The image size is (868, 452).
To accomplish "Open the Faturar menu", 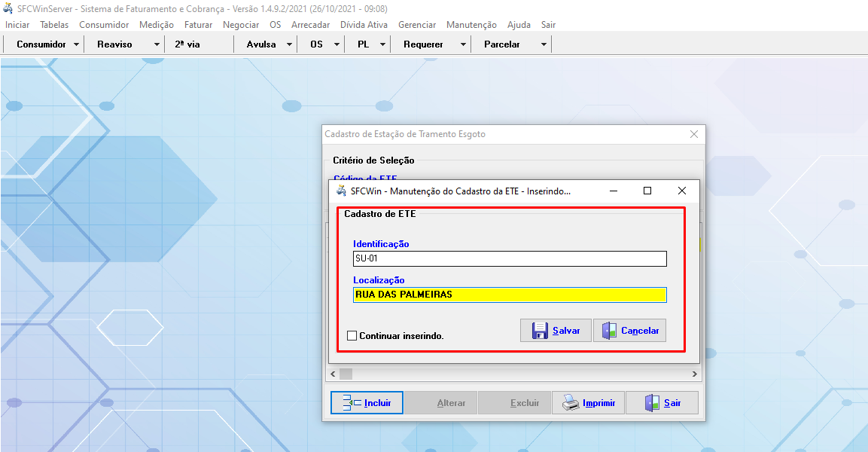I will coord(198,25).
